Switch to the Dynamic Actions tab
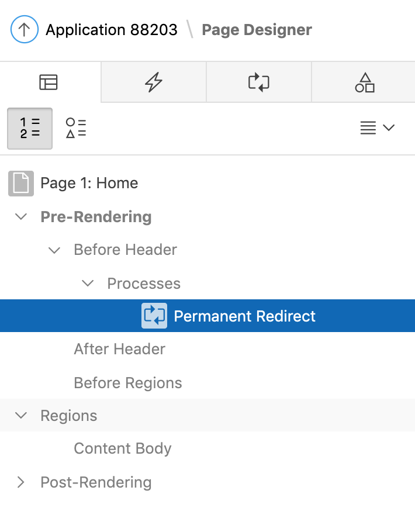The width and height of the screenshot is (415, 532). 154,82
